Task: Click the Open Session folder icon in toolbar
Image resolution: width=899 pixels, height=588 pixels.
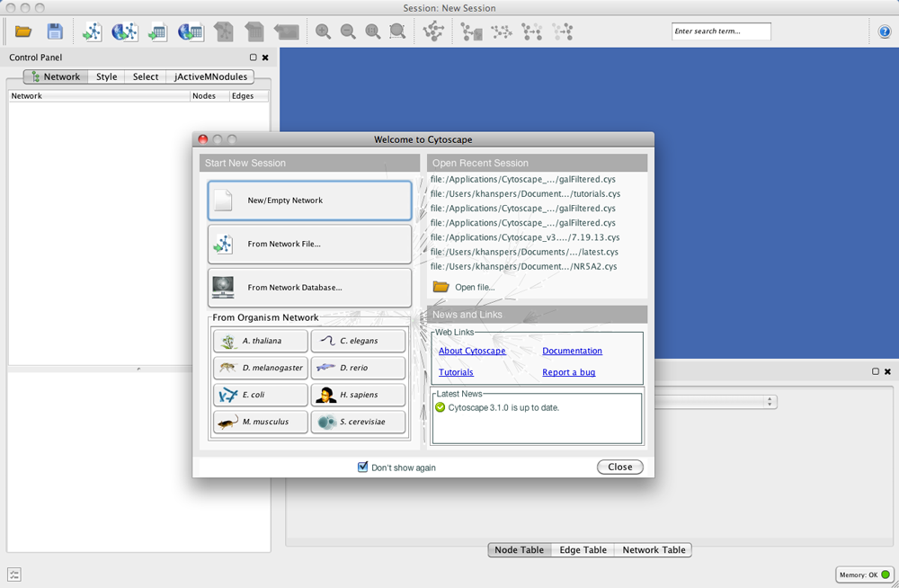Action: click(x=23, y=31)
